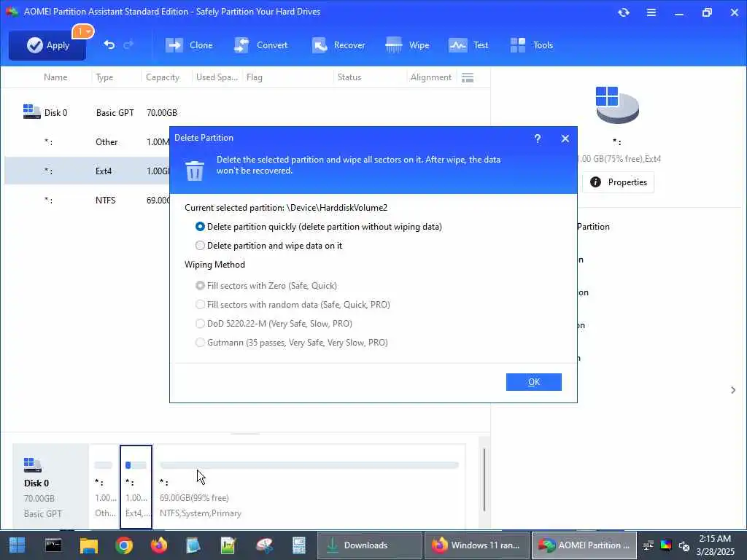Select the Ext4 partition block in disk map

coord(136,486)
